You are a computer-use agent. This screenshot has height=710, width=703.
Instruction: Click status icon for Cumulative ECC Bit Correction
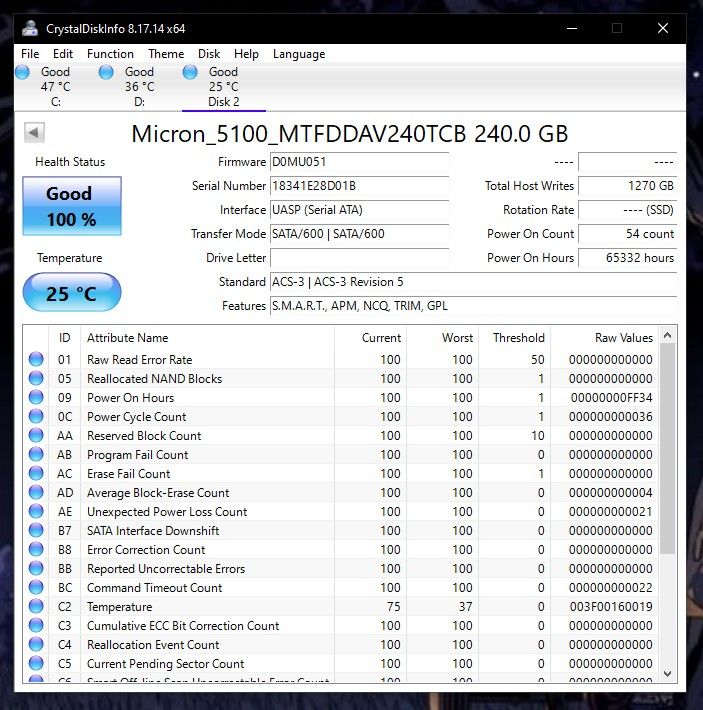click(36, 625)
